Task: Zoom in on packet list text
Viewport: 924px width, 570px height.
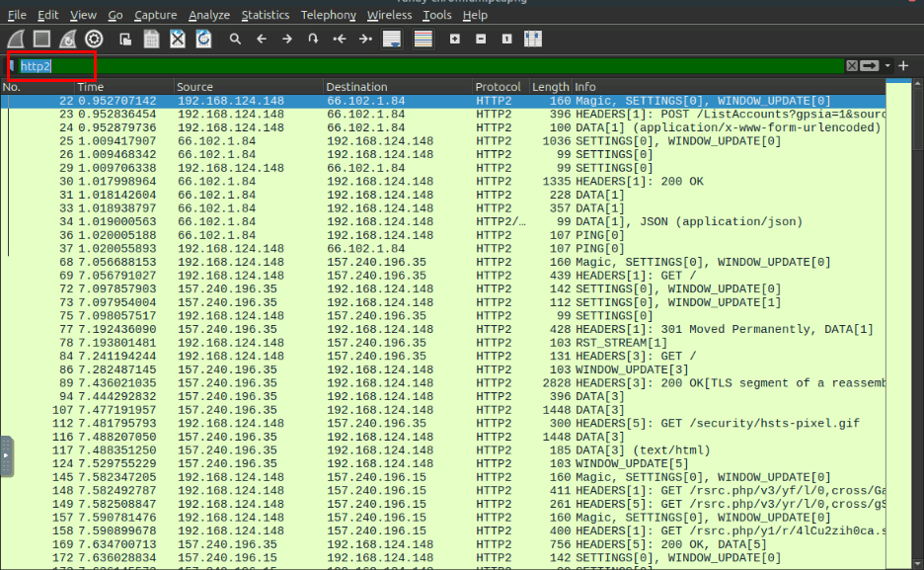Action: (x=455, y=39)
